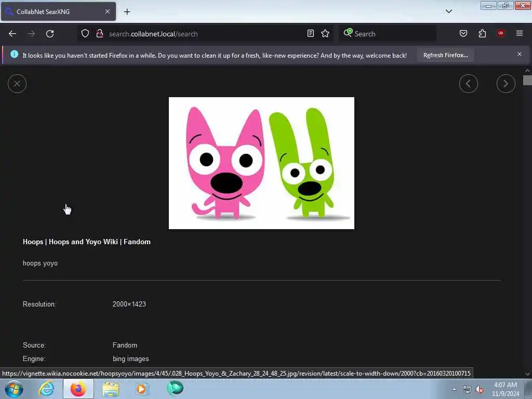Viewport: 532px width, 399px height.
Task: Click the address bar URL
Action: click(153, 34)
